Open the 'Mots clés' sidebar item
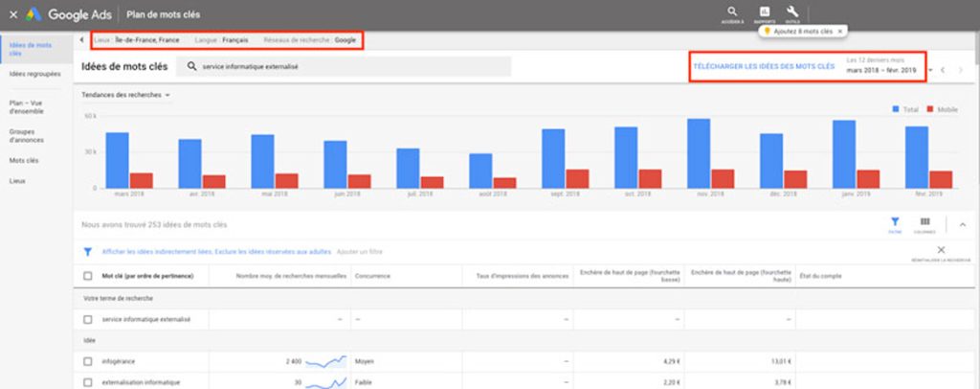 click(x=24, y=161)
